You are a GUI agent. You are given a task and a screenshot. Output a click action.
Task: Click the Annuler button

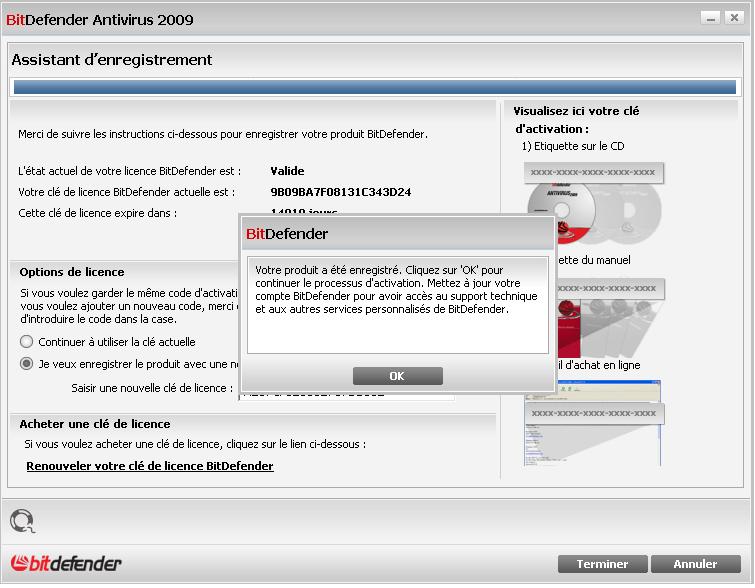[x=695, y=564]
